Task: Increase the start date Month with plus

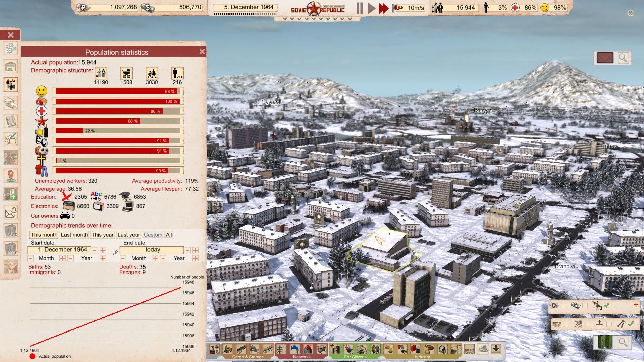Action: tap(62, 258)
